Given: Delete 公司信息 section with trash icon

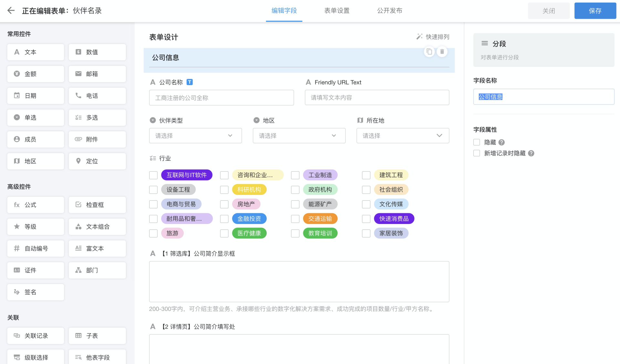Looking at the screenshot, I should [x=442, y=52].
